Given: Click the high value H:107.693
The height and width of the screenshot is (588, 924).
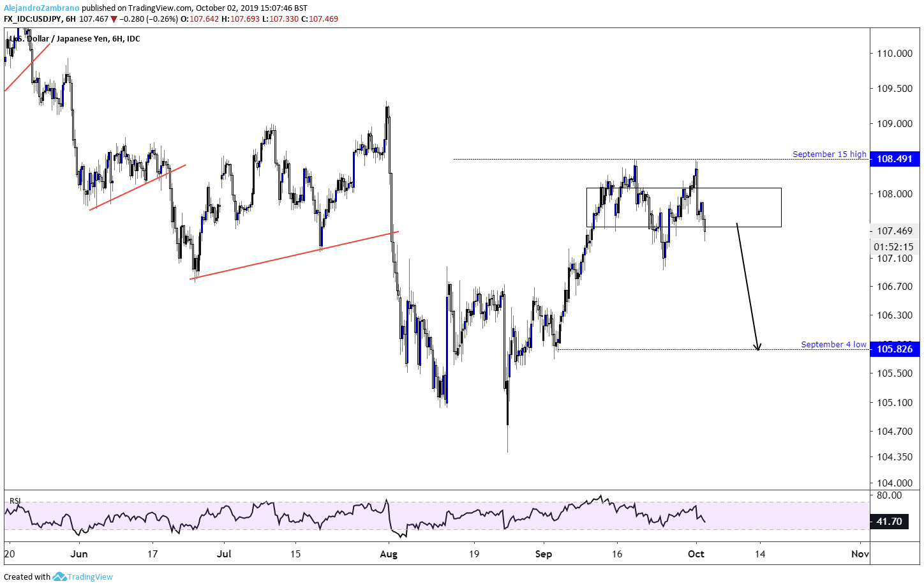Looking at the screenshot, I should click(x=241, y=19).
